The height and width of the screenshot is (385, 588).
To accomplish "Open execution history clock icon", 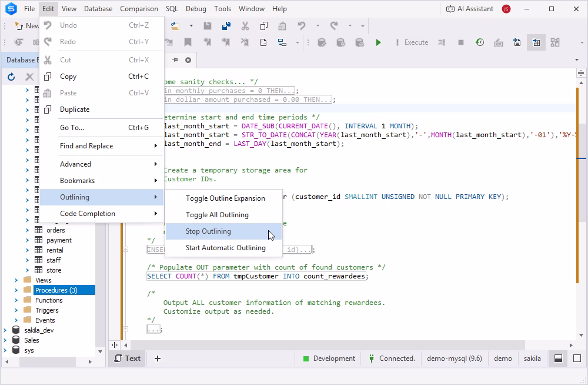I will (480, 42).
